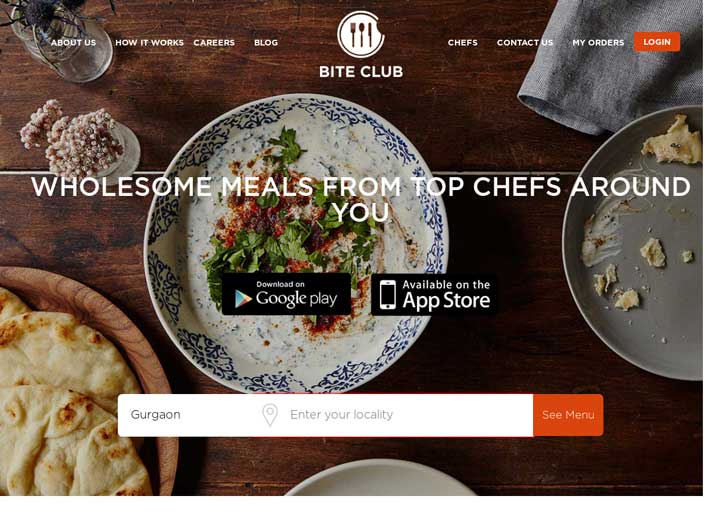This screenshot has height=517, width=720.
Task: Expand the Gurgaon city selector
Action: [186, 415]
